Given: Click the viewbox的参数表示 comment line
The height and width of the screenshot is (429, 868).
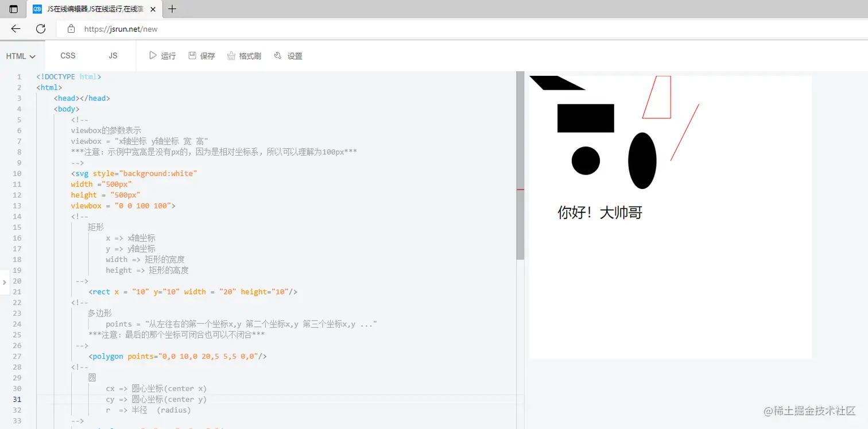Looking at the screenshot, I should pyautogui.click(x=106, y=130).
